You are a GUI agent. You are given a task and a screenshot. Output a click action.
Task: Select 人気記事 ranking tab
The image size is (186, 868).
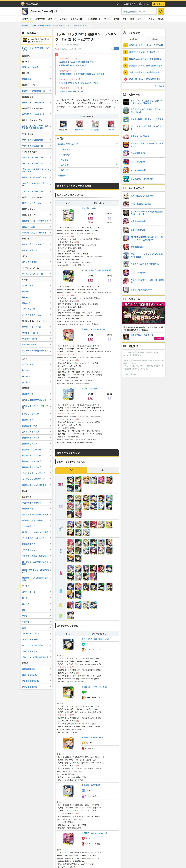click(133, 39)
